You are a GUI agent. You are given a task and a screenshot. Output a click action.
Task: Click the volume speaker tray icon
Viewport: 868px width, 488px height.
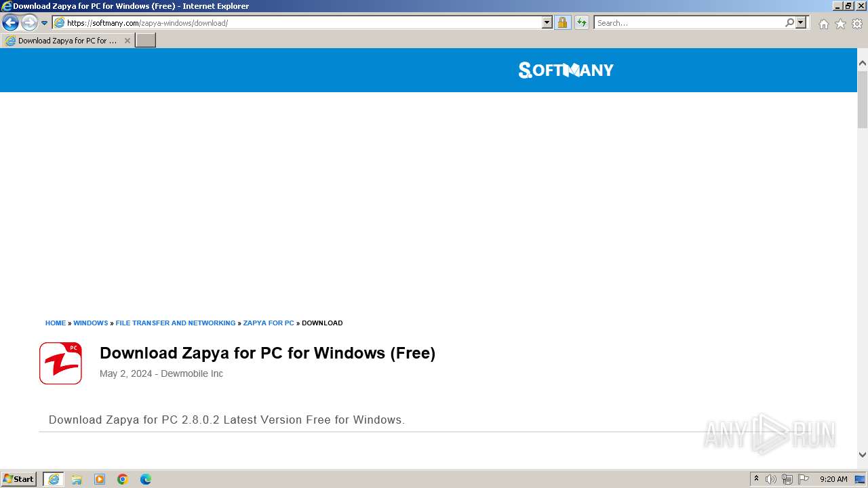coord(771,479)
